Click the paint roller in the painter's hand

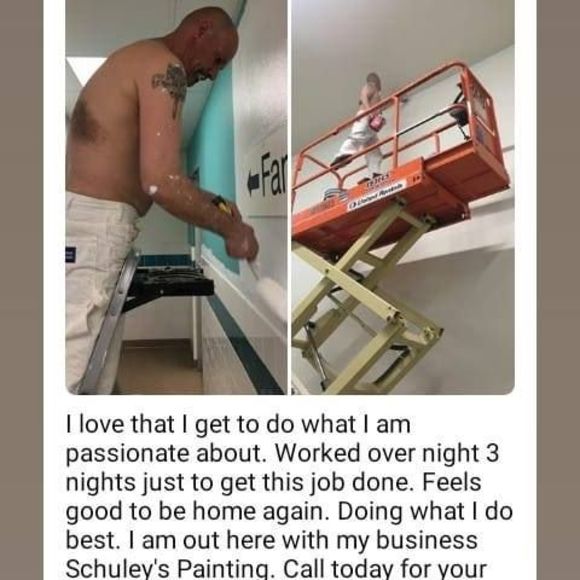pyautogui.click(x=268, y=287)
